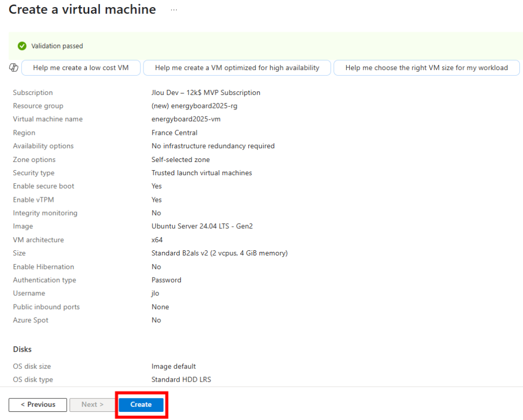This screenshot has width=523, height=420.
Task: Click the Yes value for Enable vTPM
Action: point(156,199)
